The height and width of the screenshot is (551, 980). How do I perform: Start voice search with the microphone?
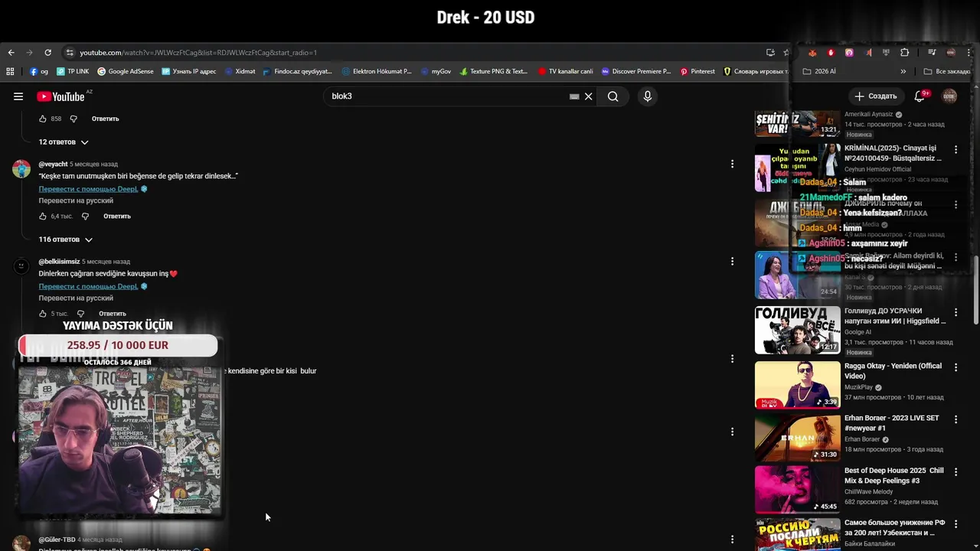pos(648,96)
